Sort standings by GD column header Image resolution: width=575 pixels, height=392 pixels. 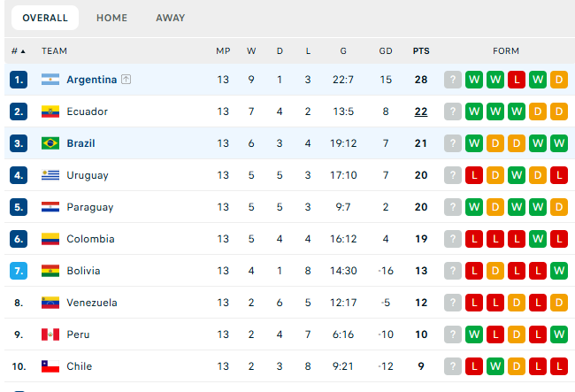tap(386, 51)
